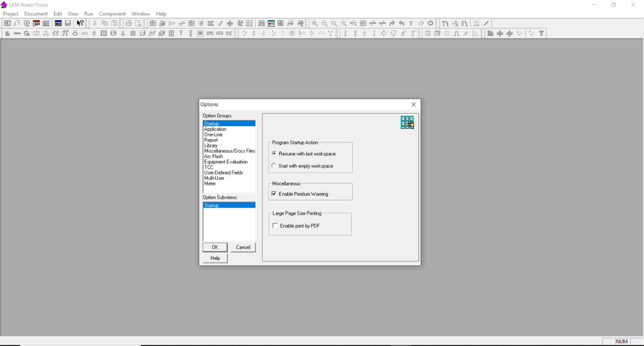Click the checkmark toolbar icon
The width and height of the screenshot is (644, 346).
click(x=220, y=23)
